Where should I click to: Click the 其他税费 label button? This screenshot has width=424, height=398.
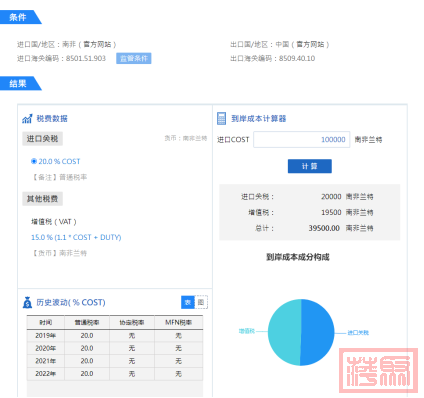pyautogui.click(x=42, y=199)
